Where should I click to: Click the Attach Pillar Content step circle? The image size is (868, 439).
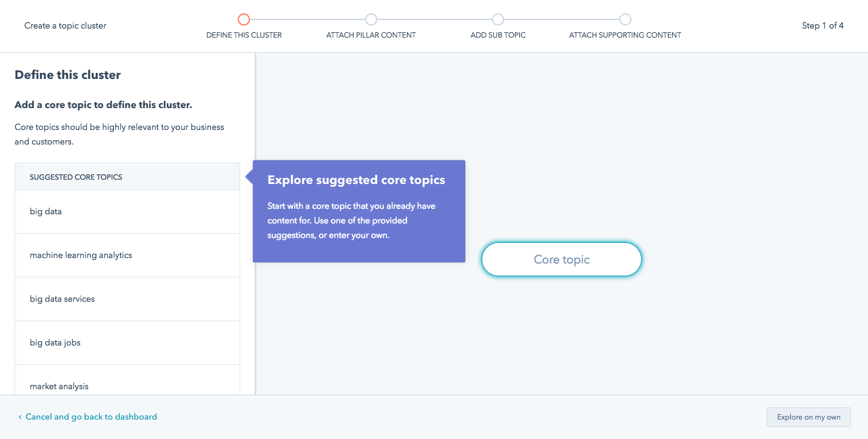[x=371, y=19]
